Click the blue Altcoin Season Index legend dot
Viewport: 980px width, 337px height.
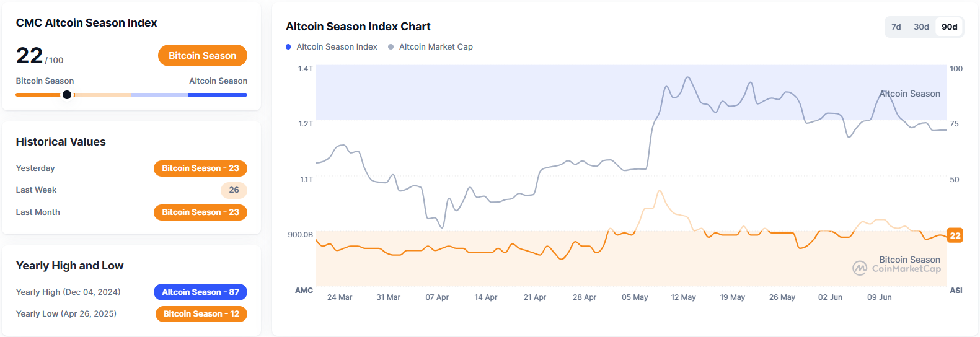point(288,47)
